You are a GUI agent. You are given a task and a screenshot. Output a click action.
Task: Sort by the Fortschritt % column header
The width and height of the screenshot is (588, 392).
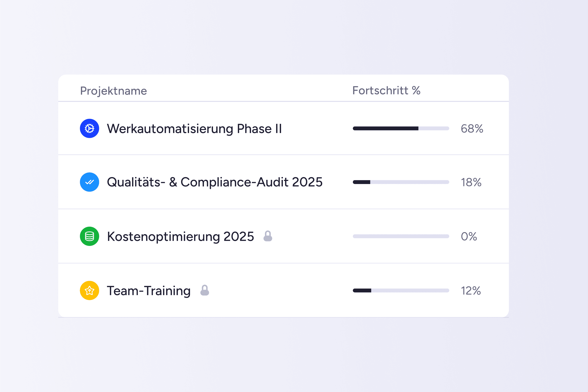coord(386,91)
